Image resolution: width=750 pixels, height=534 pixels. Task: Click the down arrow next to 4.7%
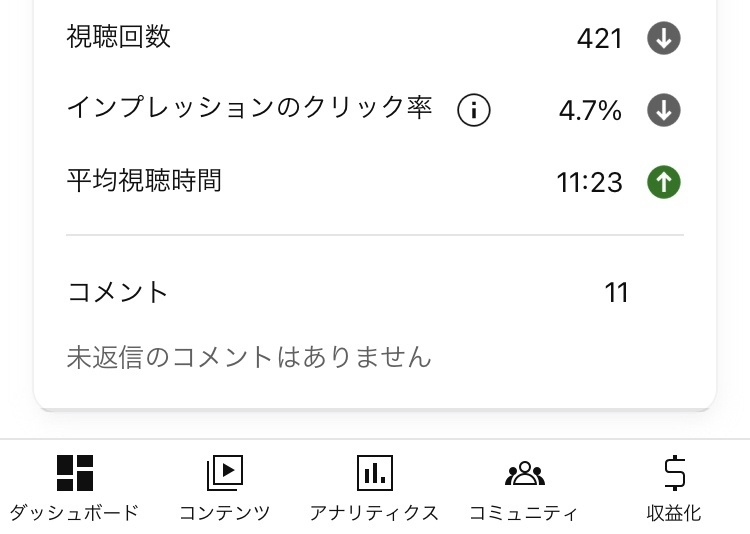pyautogui.click(x=664, y=110)
